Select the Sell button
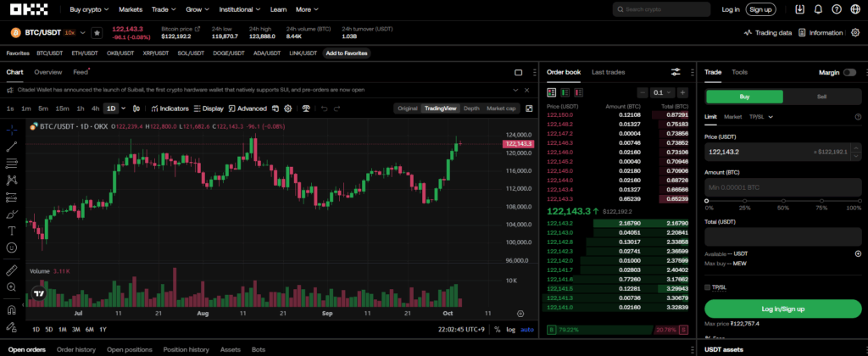 (x=821, y=97)
